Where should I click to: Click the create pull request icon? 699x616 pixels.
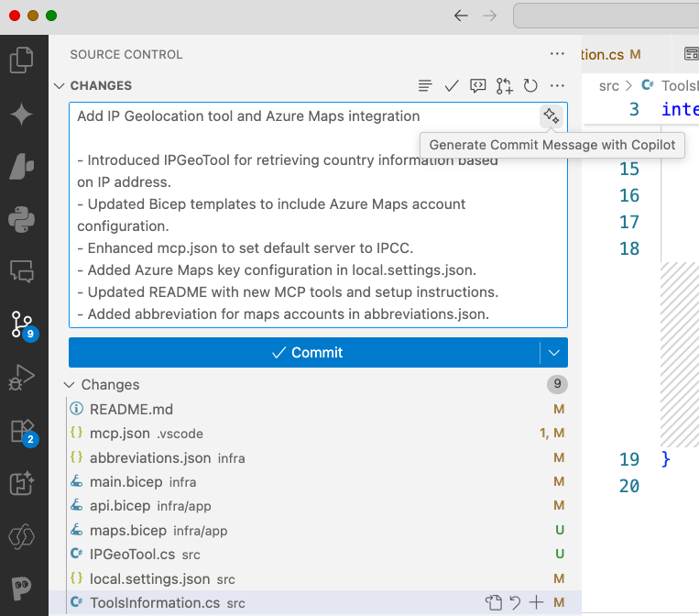504,85
